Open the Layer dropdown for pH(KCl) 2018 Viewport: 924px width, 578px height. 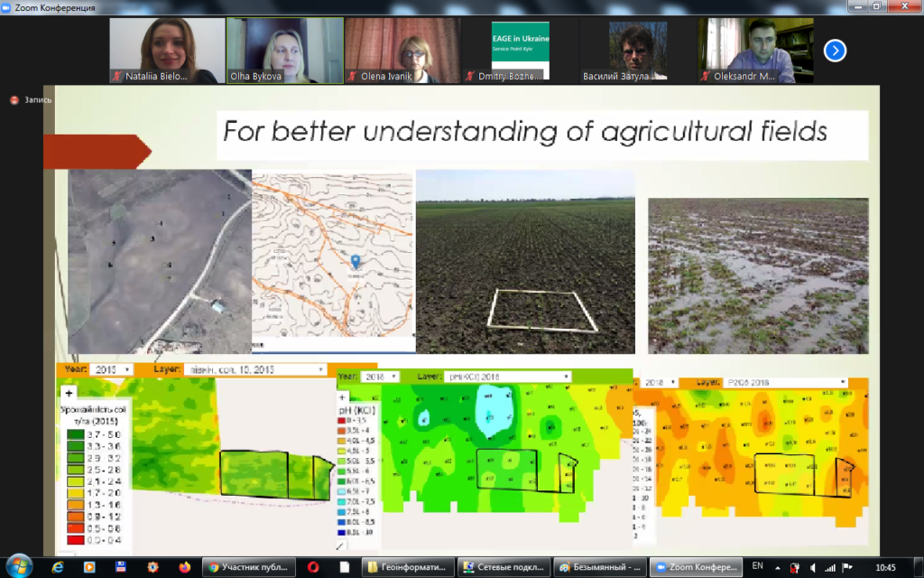click(494, 377)
